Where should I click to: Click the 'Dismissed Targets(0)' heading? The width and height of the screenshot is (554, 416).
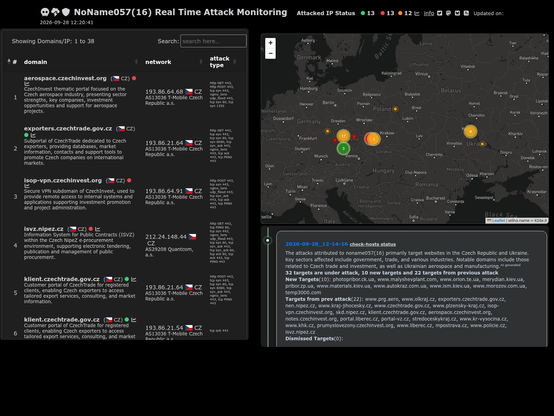click(x=313, y=339)
